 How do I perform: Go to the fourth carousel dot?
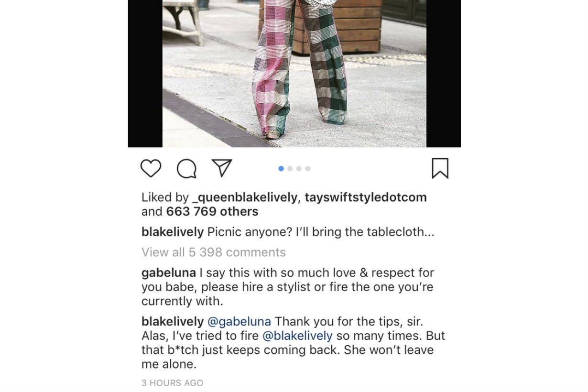pyautogui.click(x=308, y=168)
